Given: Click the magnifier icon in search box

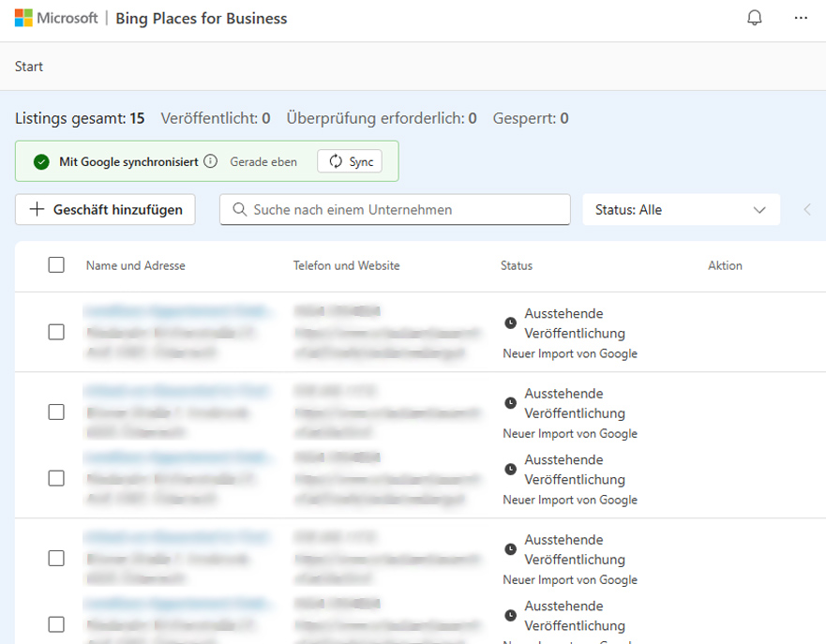Looking at the screenshot, I should tap(239, 210).
